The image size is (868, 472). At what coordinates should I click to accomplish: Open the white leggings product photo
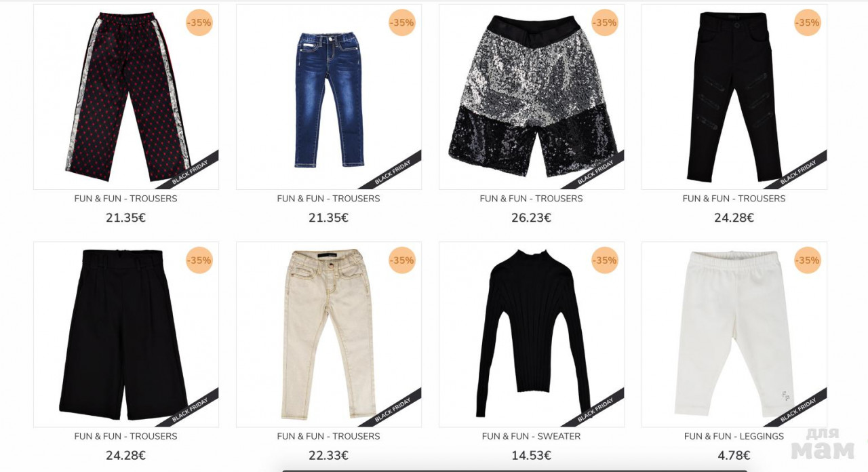coord(734,334)
